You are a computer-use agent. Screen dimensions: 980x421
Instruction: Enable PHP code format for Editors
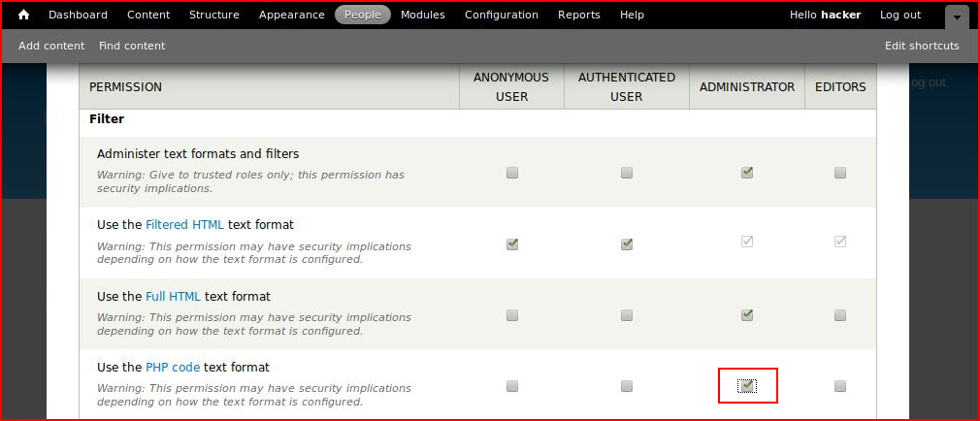pos(840,386)
